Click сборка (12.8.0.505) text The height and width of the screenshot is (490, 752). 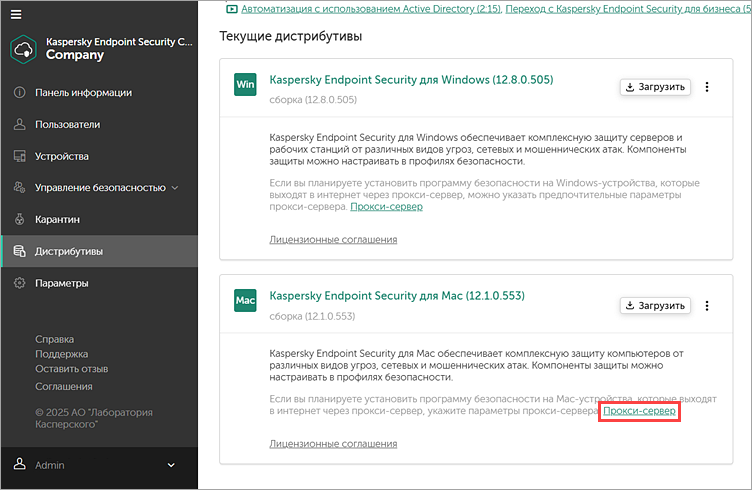coord(313,100)
